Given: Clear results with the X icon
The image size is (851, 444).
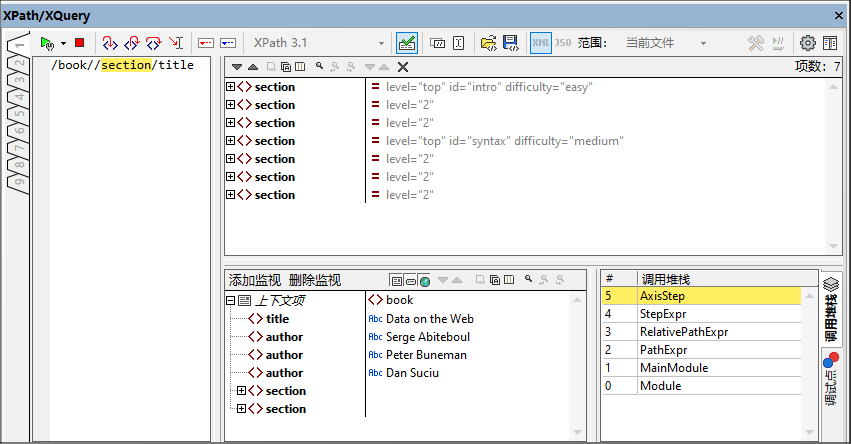Looking at the screenshot, I should click(x=403, y=67).
